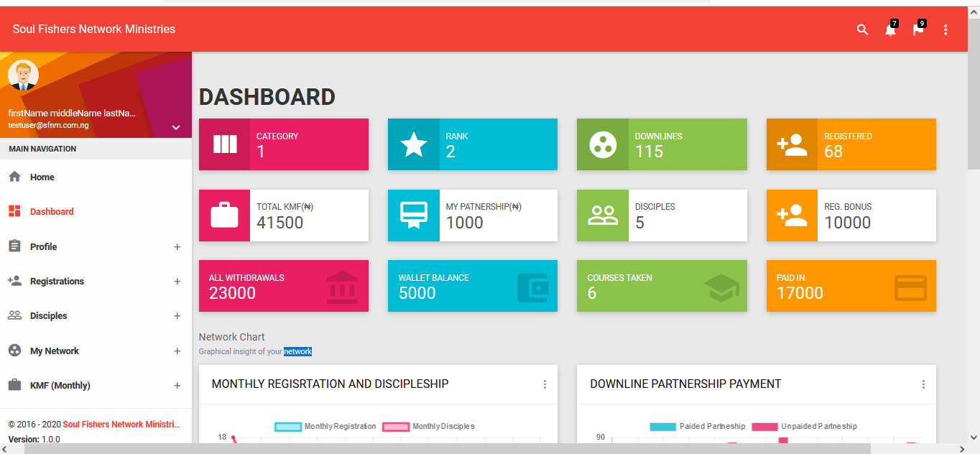Click the horizontal scrollbar at the bottom
Image resolution: width=980 pixels, height=454 pixels.
tap(447, 448)
